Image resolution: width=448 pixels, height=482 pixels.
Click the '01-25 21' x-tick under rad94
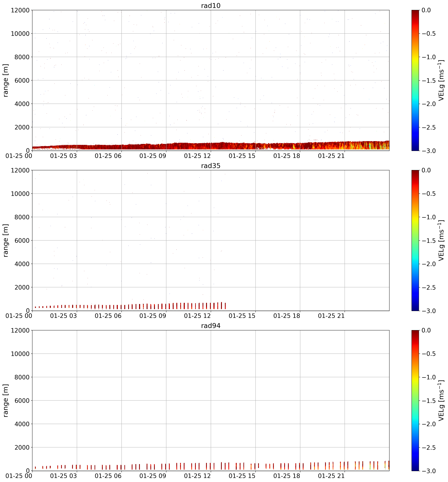331,476
